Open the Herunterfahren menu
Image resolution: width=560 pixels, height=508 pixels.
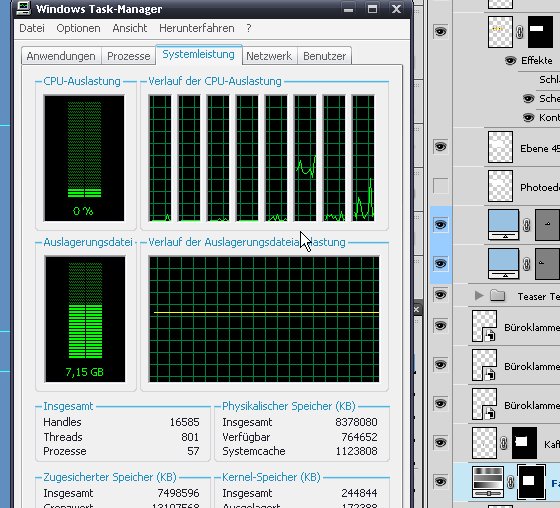click(197, 28)
